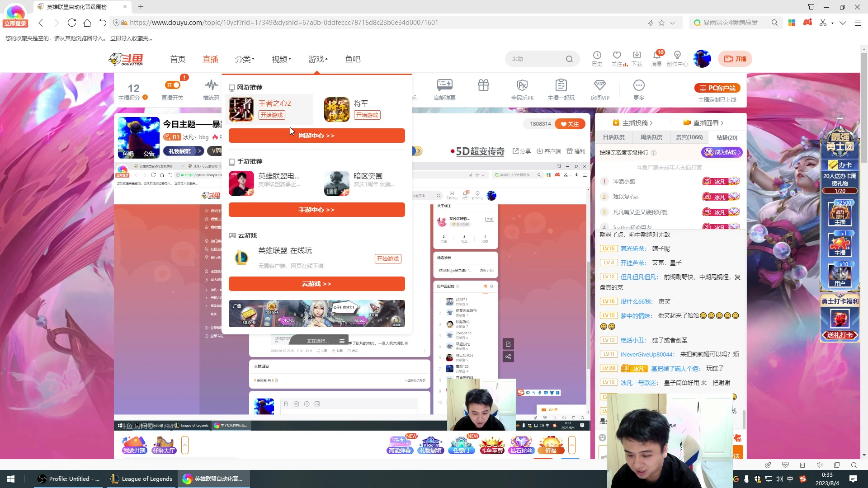868x488 pixels.
Task: Expand the arrow beside 祈福 icon
Action: click(572, 445)
